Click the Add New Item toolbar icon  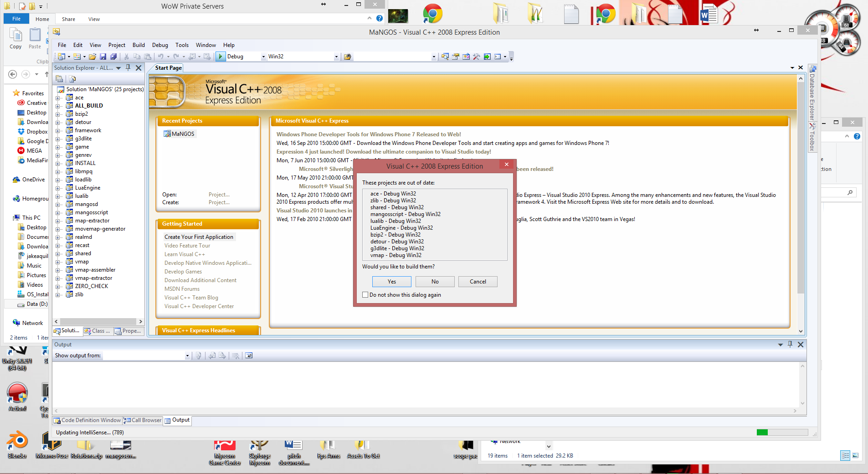[x=77, y=57]
